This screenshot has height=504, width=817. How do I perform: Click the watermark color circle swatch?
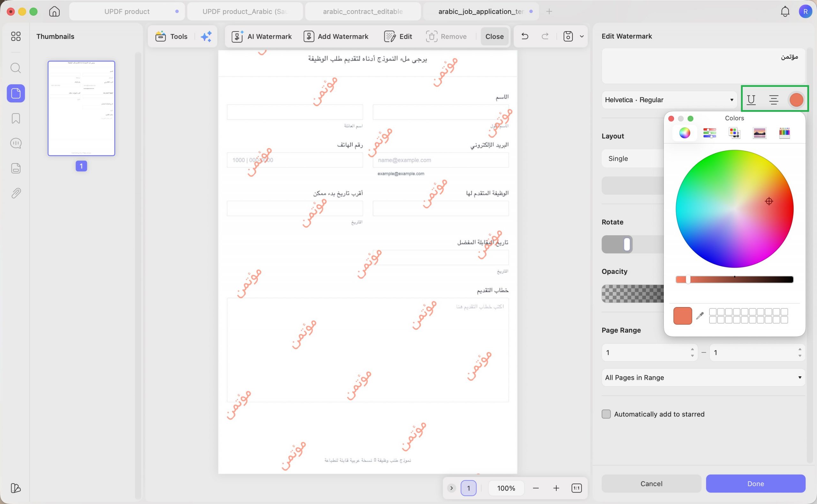tap(796, 100)
